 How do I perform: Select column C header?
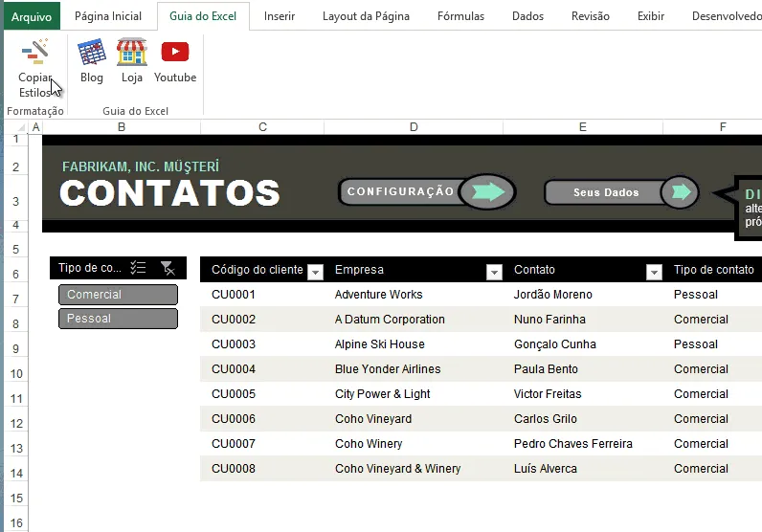point(262,127)
